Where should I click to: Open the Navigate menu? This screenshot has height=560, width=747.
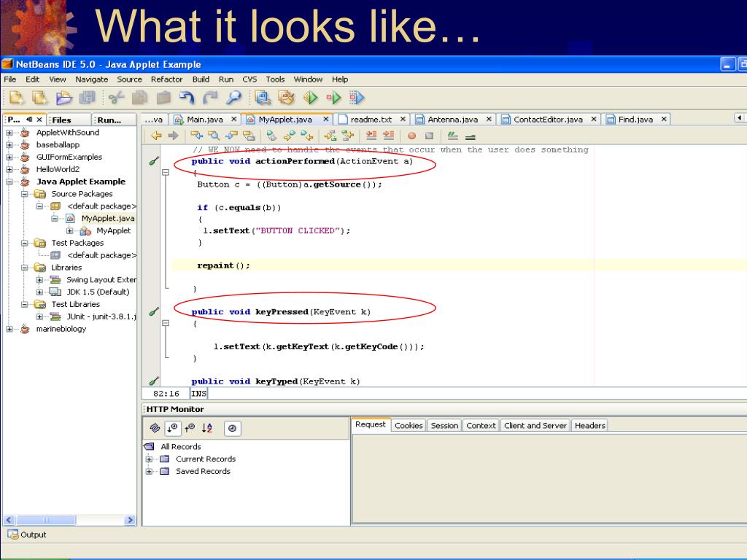(91, 79)
